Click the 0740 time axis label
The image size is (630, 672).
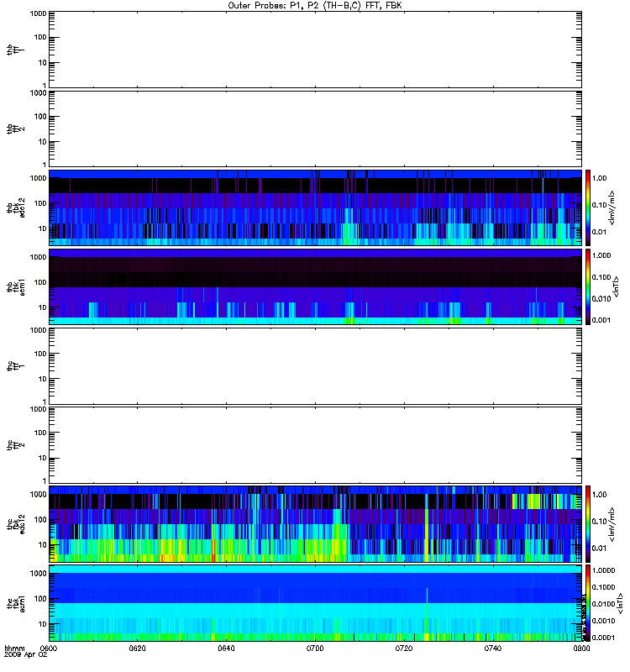click(493, 648)
